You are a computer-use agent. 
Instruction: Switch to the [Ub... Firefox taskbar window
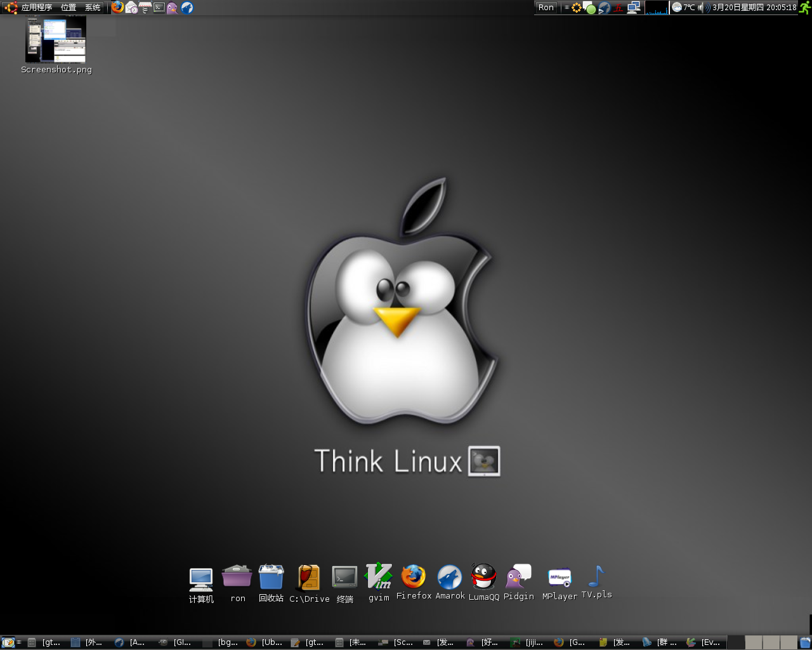point(265,642)
